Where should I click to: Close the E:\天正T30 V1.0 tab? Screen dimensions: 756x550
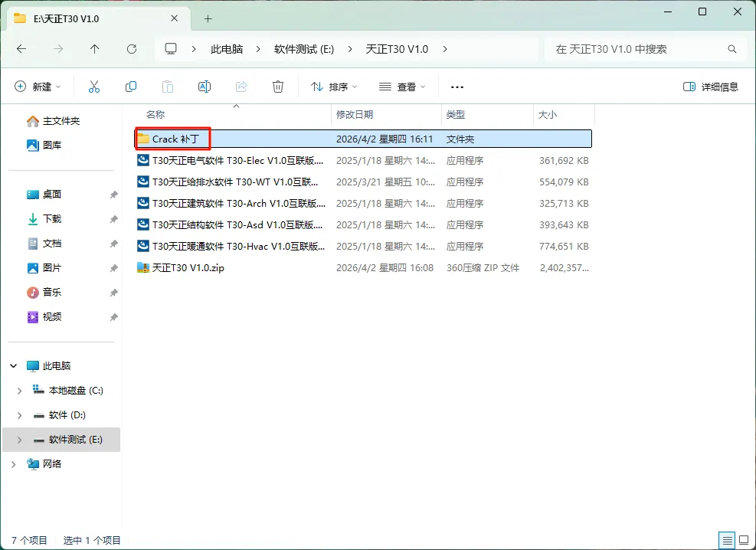(175, 18)
